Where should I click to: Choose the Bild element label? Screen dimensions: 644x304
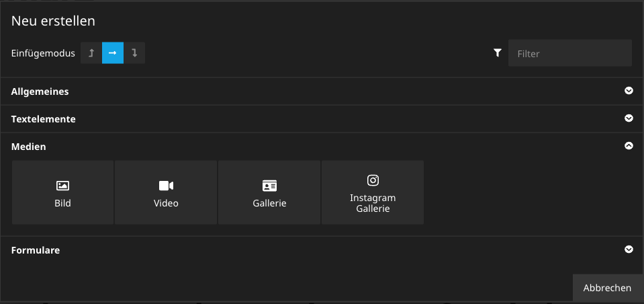point(63,203)
